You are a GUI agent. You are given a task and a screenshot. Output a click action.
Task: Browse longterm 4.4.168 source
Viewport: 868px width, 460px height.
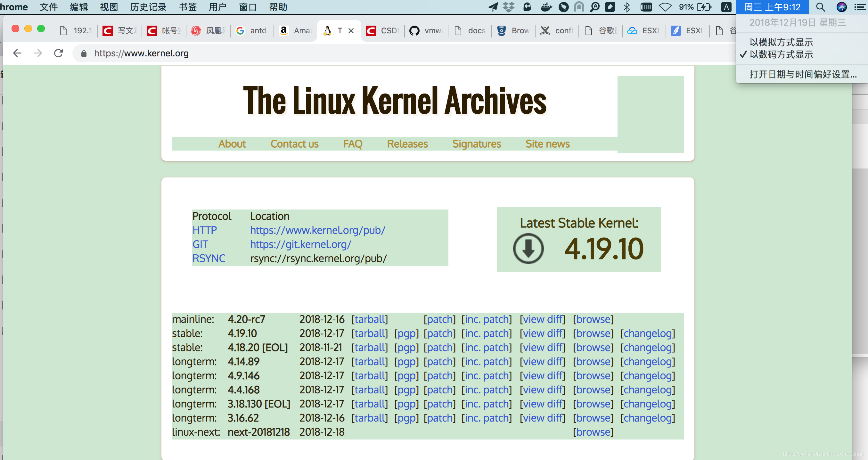click(593, 390)
